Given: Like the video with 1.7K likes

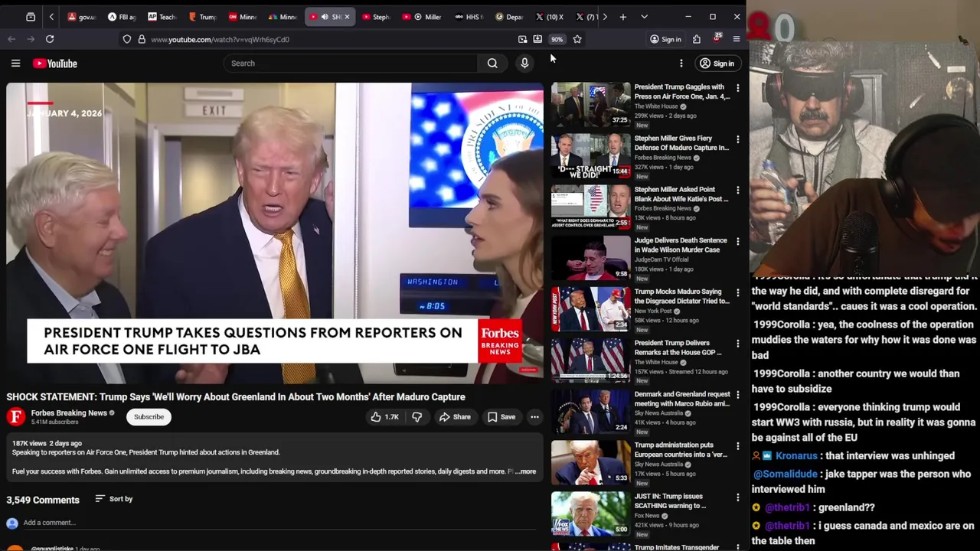Looking at the screenshot, I should coord(385,417).
